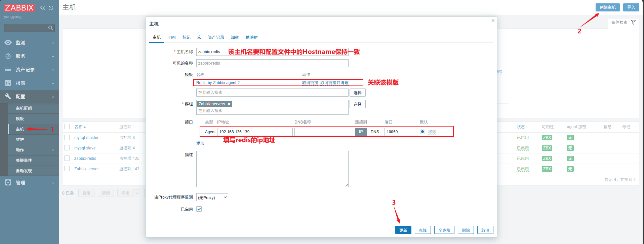644x244 pixels.
Task: Expand 服务 menu chevron
Action: coord(53,56)
